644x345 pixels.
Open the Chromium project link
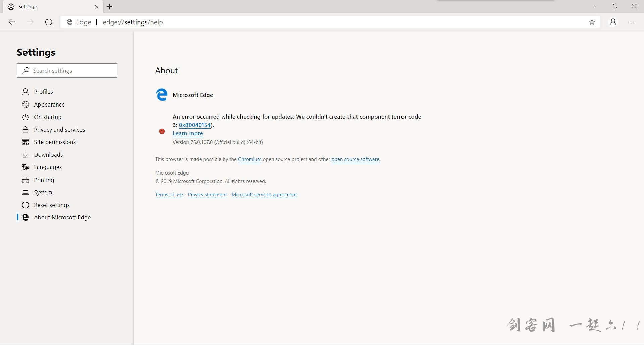point(250,159)
